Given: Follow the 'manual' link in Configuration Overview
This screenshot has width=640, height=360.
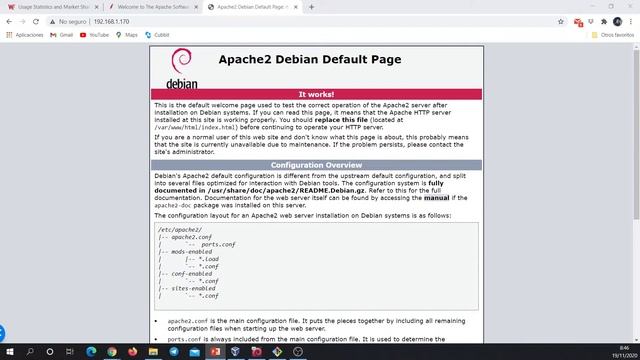Looking at the screenshot, I should click(436, 198).
